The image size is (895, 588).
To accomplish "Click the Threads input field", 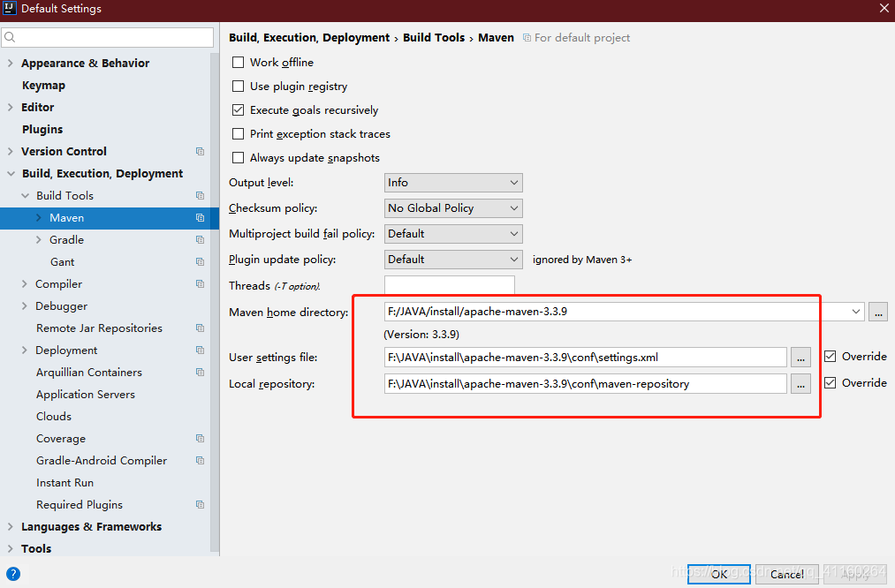I will (449, 285).
